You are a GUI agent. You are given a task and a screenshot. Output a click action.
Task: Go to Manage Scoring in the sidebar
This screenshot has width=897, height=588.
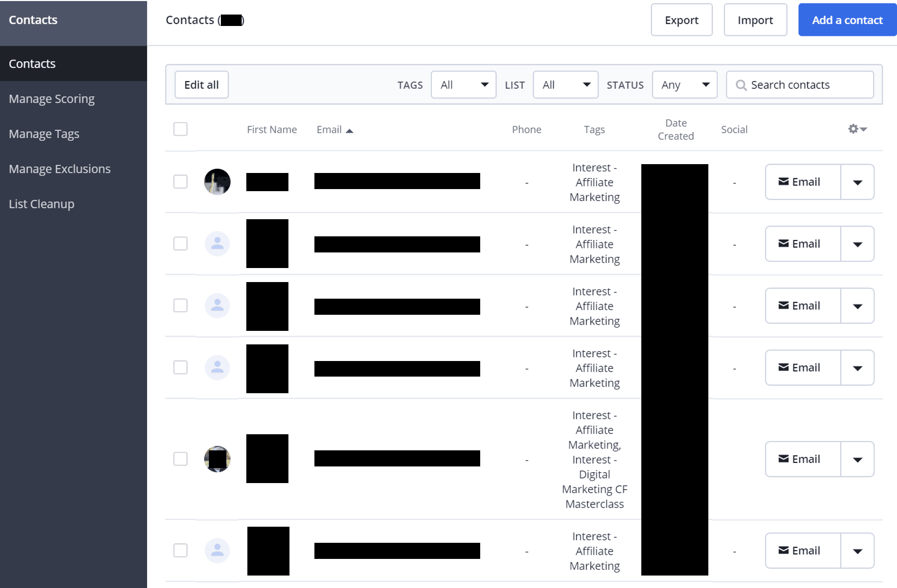(52, 99)
